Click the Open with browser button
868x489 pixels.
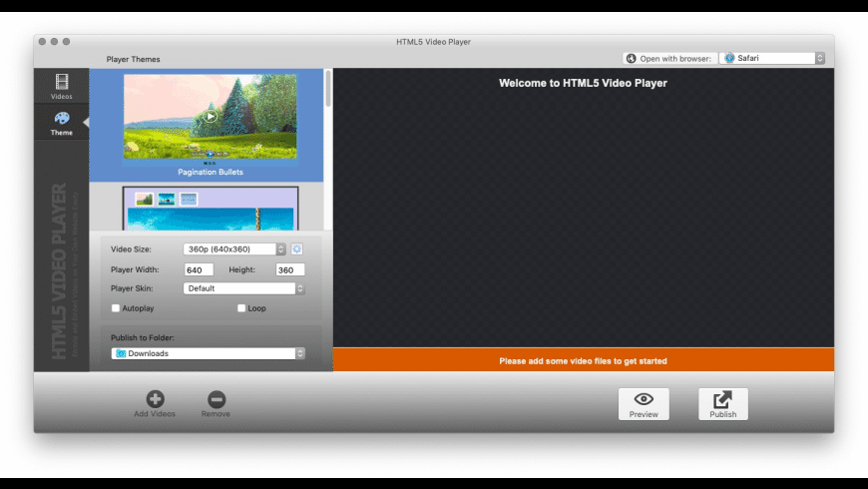(x=669, y=58)
